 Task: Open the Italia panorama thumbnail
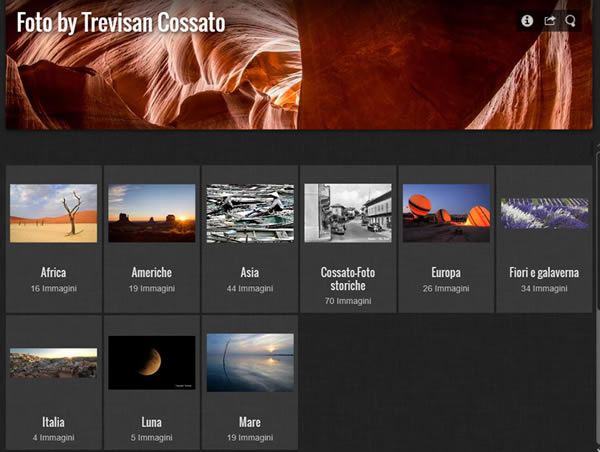(54, 363)
